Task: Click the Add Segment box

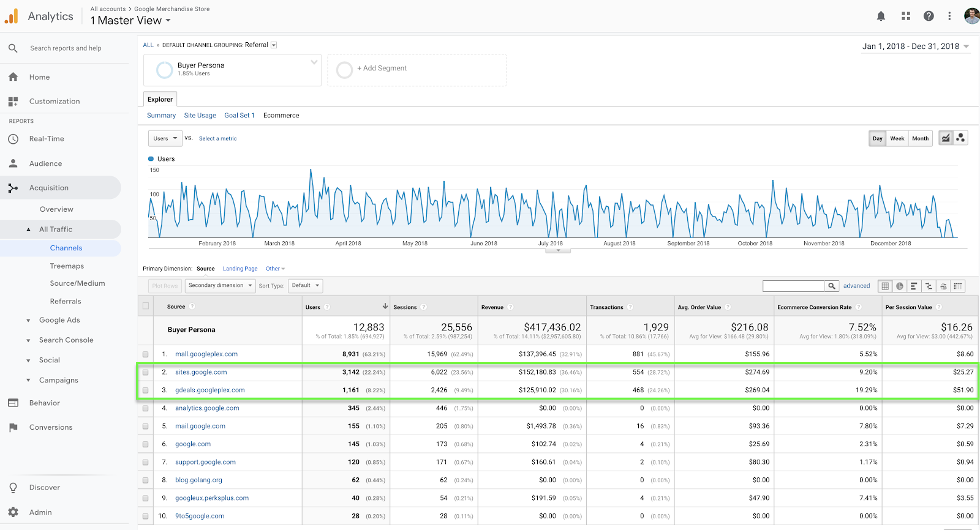Action: (x=417, y=70)
